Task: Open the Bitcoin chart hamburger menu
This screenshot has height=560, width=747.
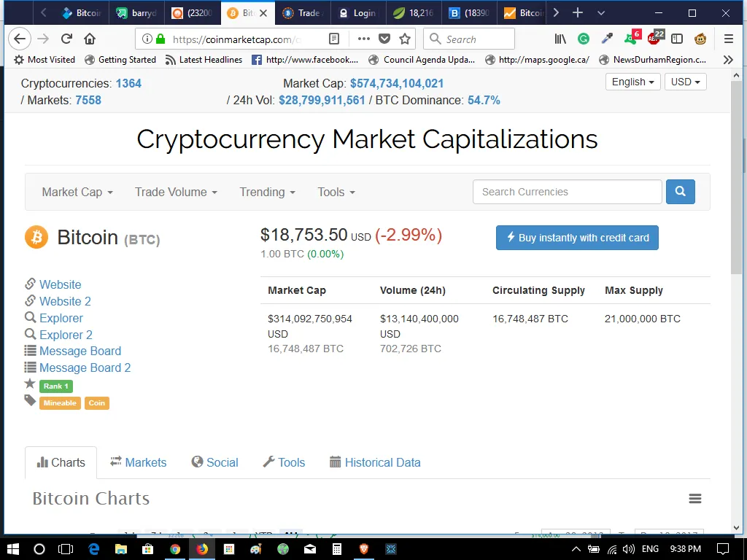Action: tap(695, 499)
